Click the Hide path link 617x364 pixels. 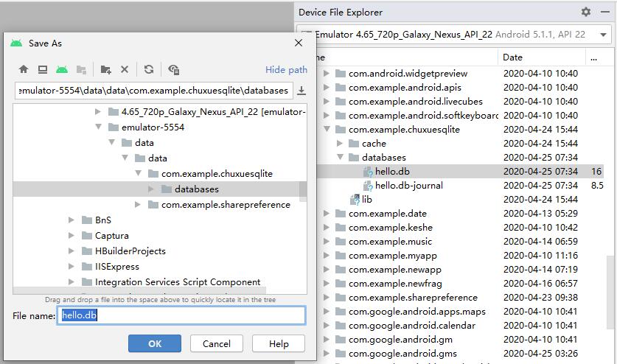coord(286,69)
